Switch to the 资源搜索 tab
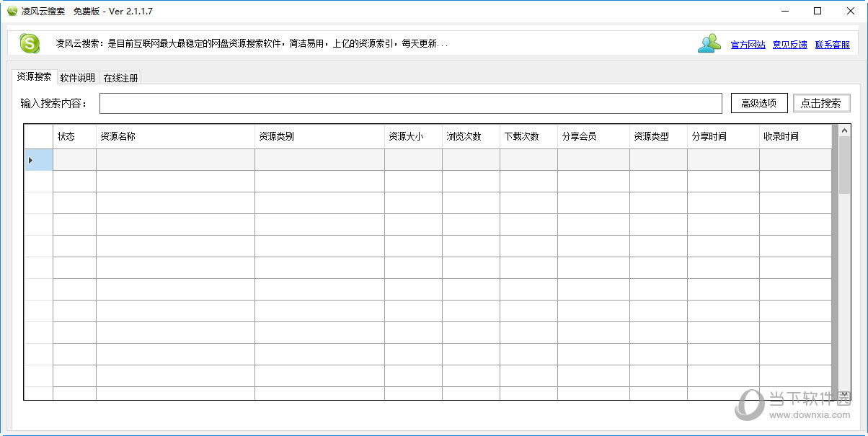The width and height of the screenshot is (868, 436). point(34,77)
